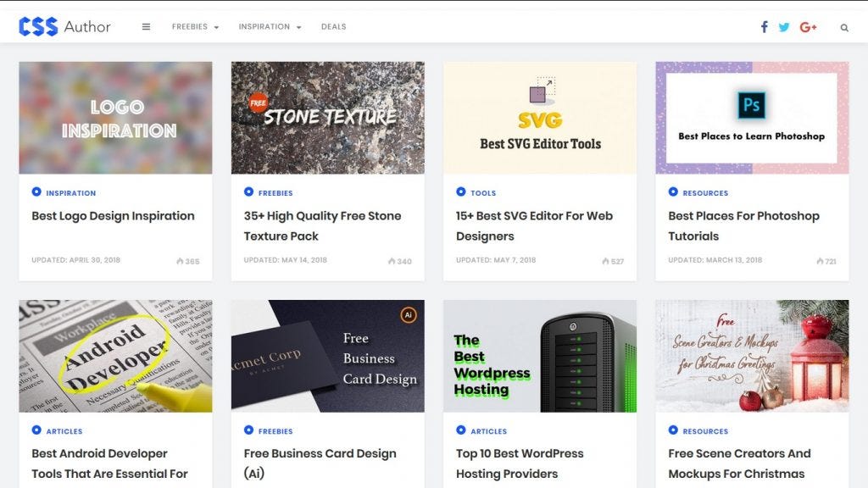Click the flame icon beside 365

[180, 261]
